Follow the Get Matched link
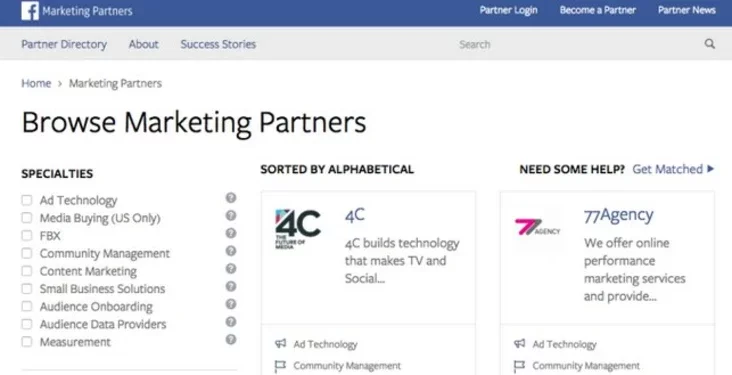The height and width of the screenshot is (375, 732). (x=673, y=169)
